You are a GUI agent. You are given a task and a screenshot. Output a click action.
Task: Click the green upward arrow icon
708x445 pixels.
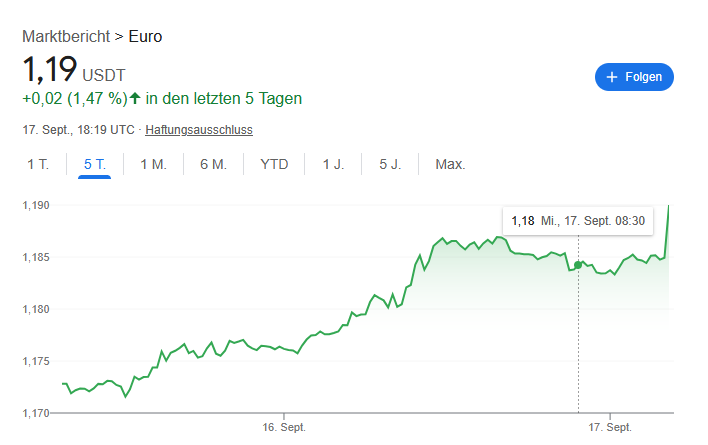tap(135, 98)
